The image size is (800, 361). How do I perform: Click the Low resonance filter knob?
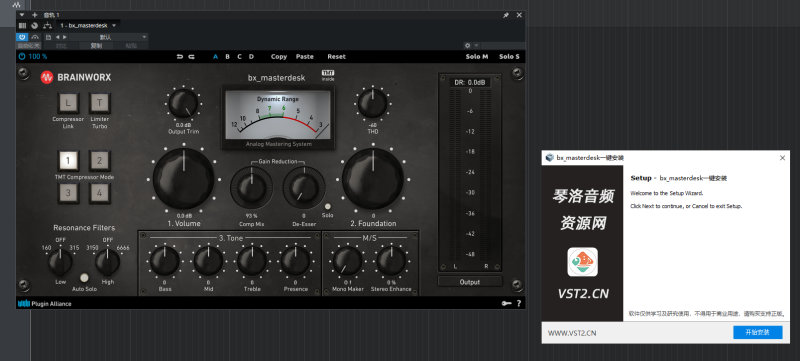[x=60, y=263]
